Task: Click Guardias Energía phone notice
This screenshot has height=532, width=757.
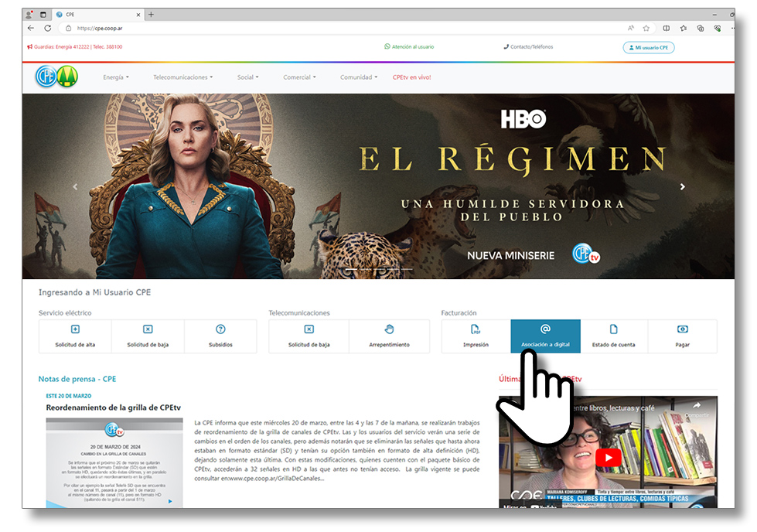Action: [x=75, y=47]
